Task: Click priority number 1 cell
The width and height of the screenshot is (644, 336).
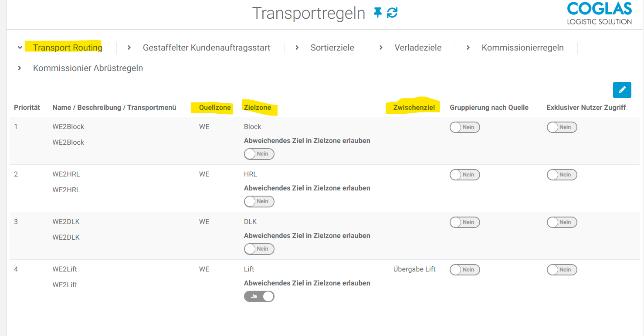Action: pyautogui.click(x=16, y=127)
